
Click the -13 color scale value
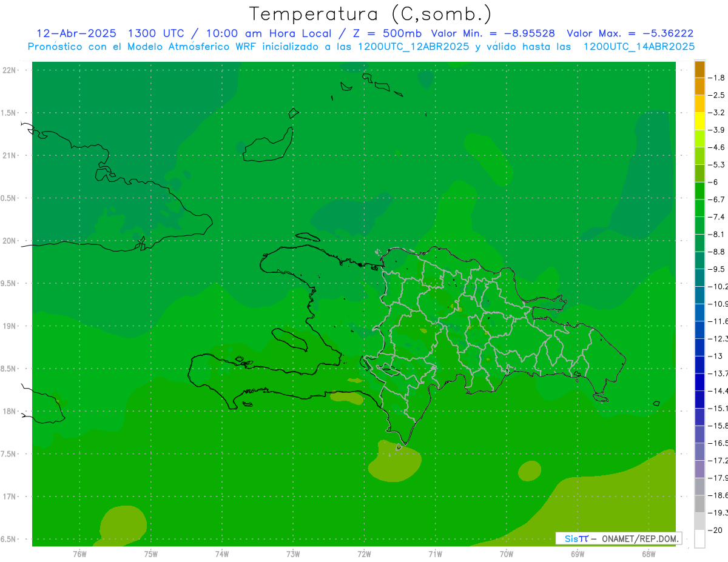[x=715, y=356]
